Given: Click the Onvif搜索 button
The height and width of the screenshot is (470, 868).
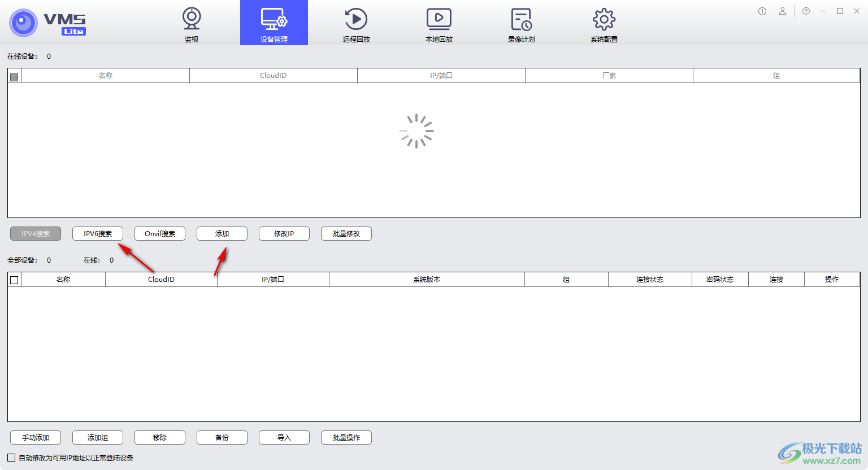Looking at the screenshot, I should point(160,234).
